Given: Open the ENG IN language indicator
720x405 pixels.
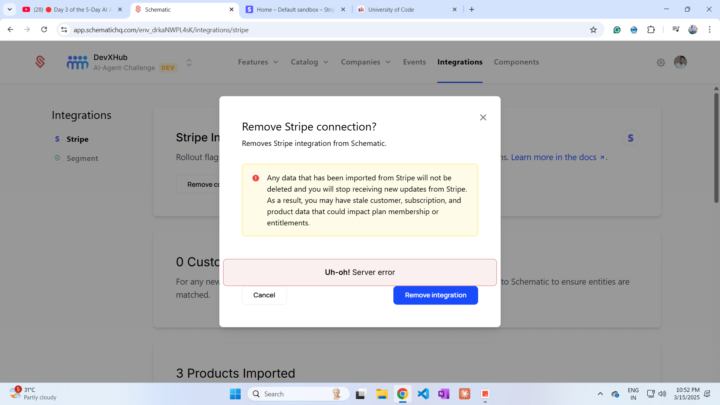Looking at the screenshot, I should point(633,394).
